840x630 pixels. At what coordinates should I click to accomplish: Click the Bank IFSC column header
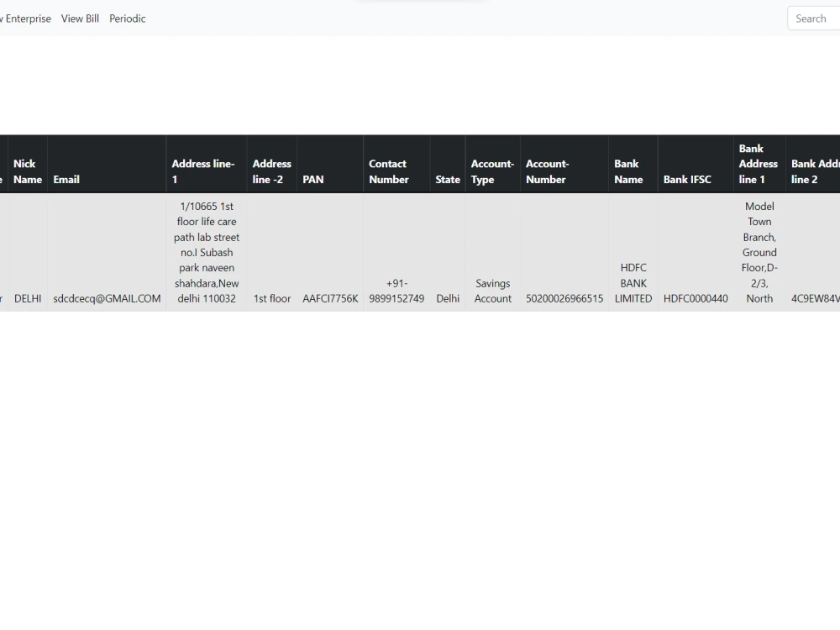(685, 179)
